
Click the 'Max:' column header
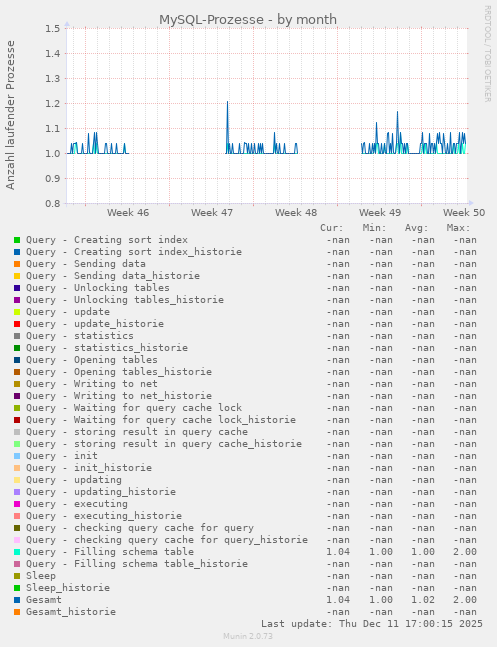459,228
